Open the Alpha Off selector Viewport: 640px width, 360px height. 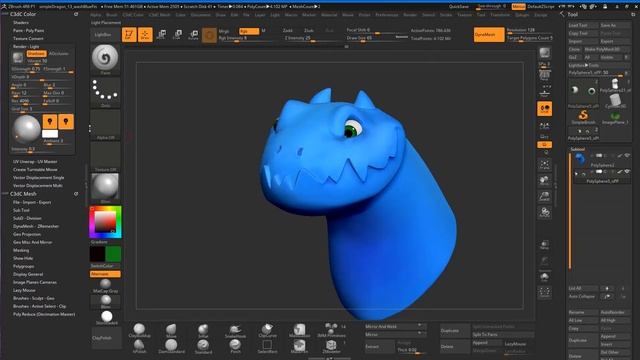105,125
